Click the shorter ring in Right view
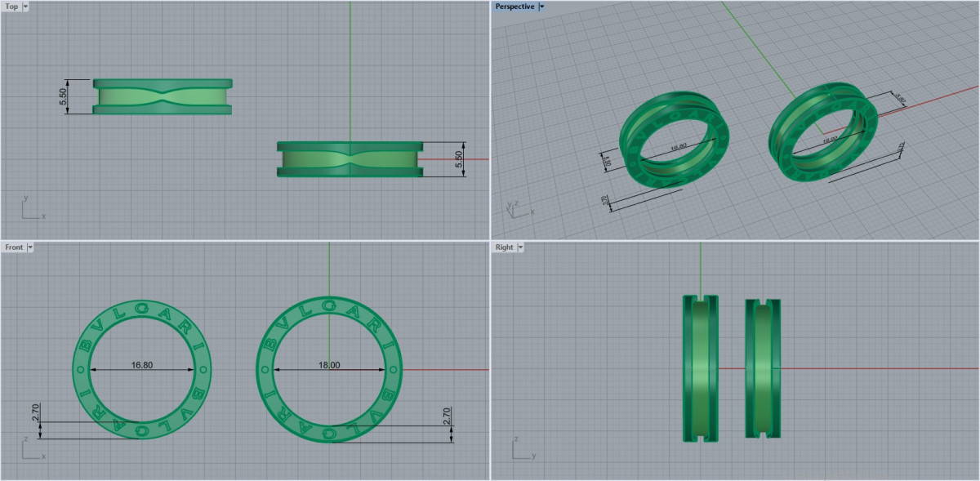The image size is (980, 481). coord(763,369)
